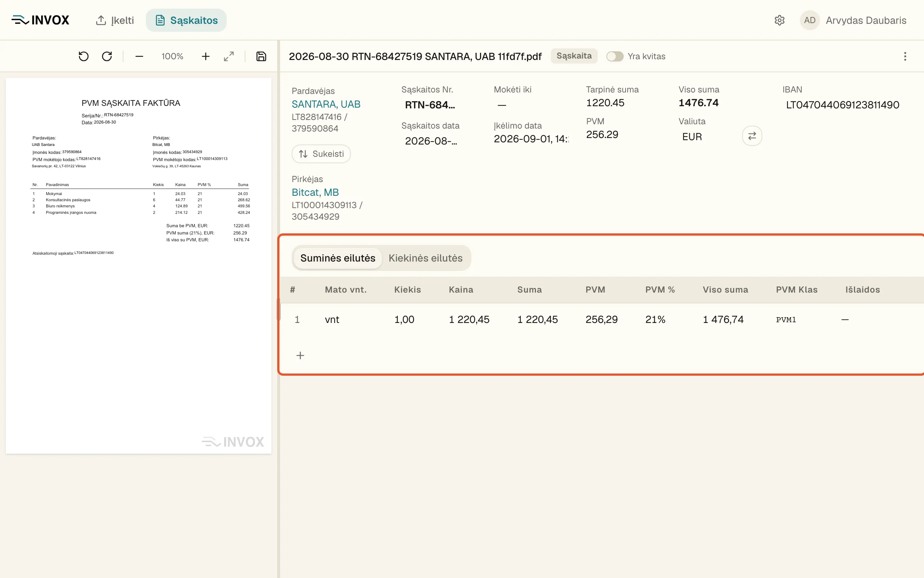Click the currency convert arrows icon
Screen dimensions: 924x578
point(752,136)
